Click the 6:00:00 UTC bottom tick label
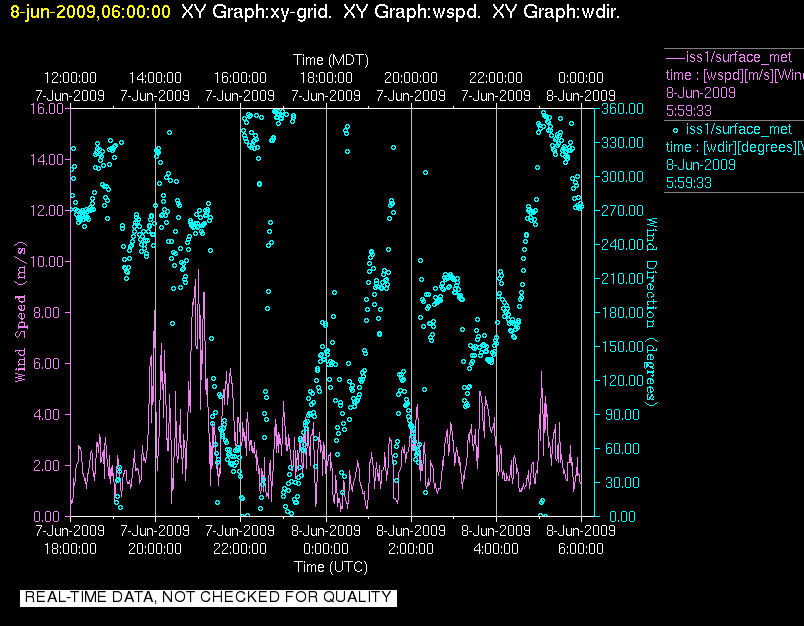Viewport: 804px width, 626px height. tap(582, 548)
